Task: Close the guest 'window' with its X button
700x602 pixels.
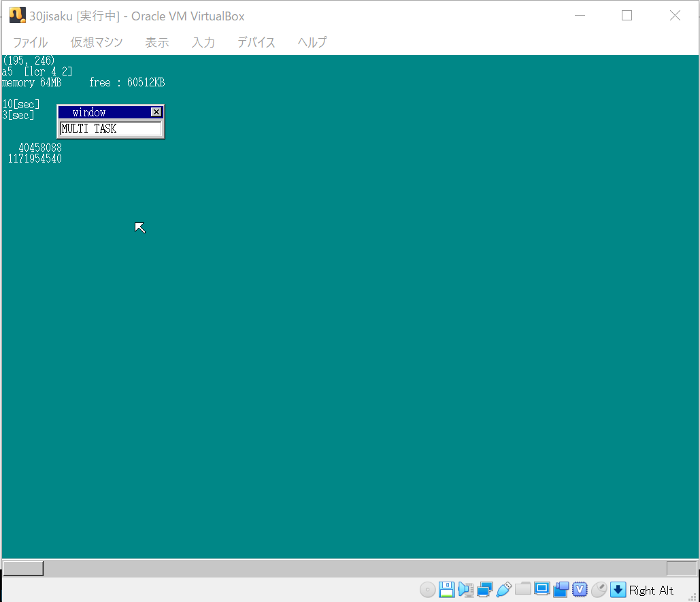Action: coord(156,112)
